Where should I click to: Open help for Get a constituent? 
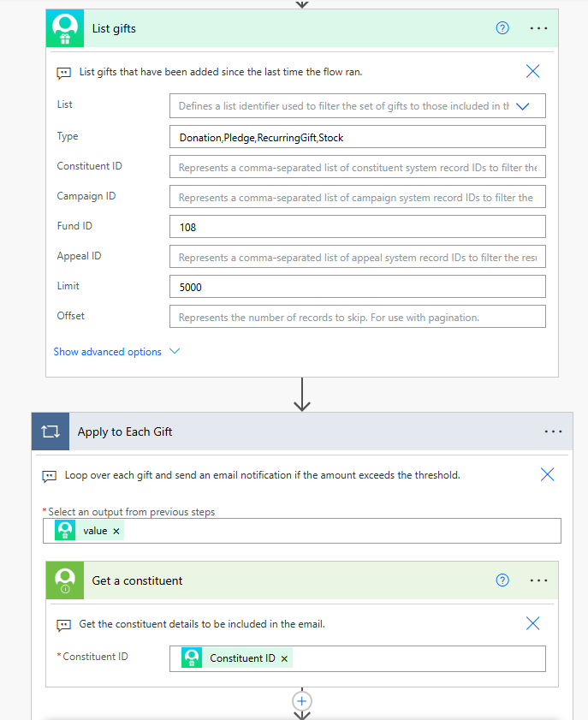coord(502,580)
